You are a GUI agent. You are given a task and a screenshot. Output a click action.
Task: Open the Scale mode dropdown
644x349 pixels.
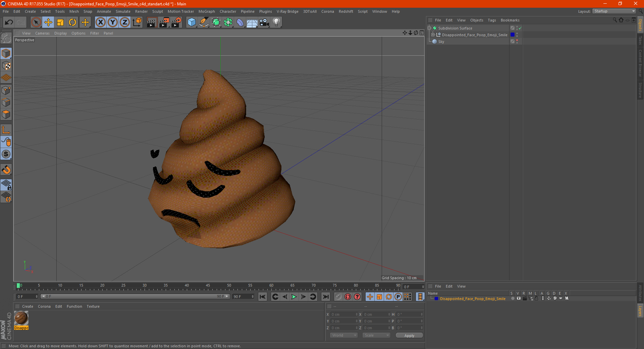coord(376,335)
